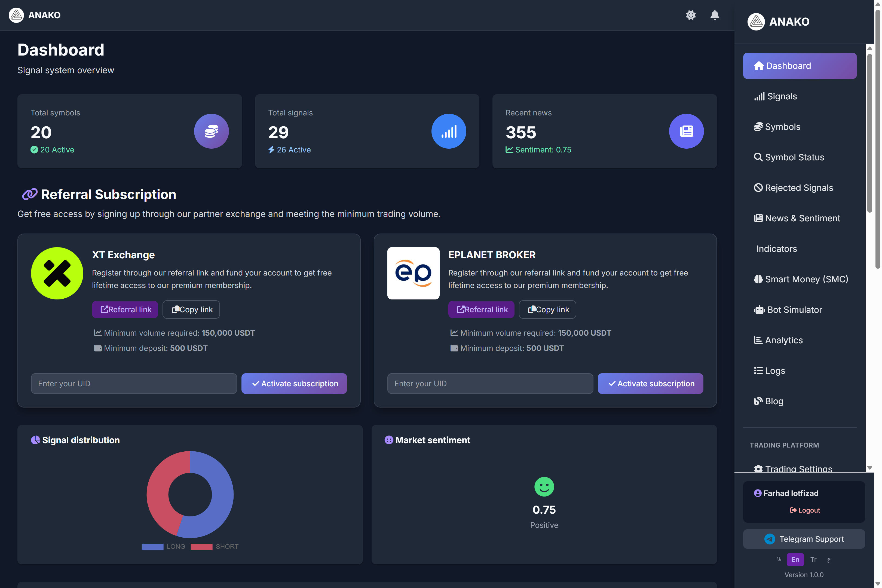This screenshot has height=588, width=882.
Task: Open Trading Settings in the sidebar
Action: [x=800, y=468]
